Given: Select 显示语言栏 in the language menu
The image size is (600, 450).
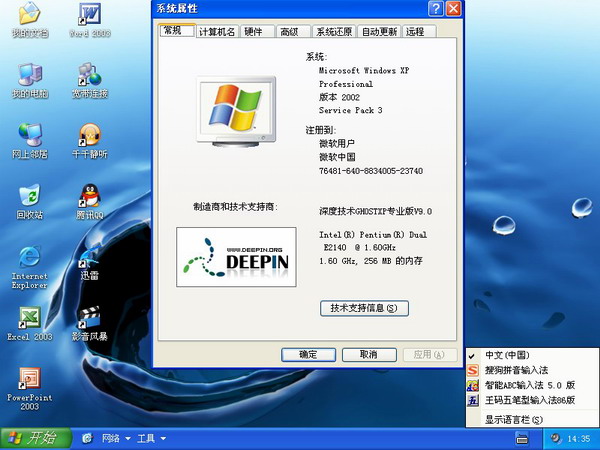Looking at the screenshot, I should 514,419.
